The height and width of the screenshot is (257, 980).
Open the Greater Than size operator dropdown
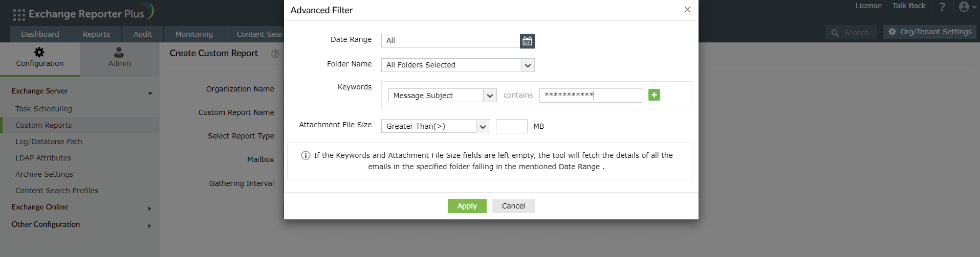tap(483, 126)
